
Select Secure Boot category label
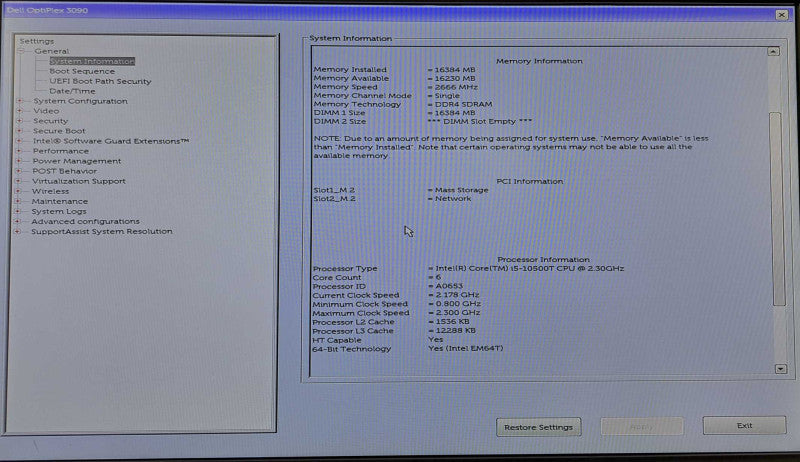click(x=59, y=131)
